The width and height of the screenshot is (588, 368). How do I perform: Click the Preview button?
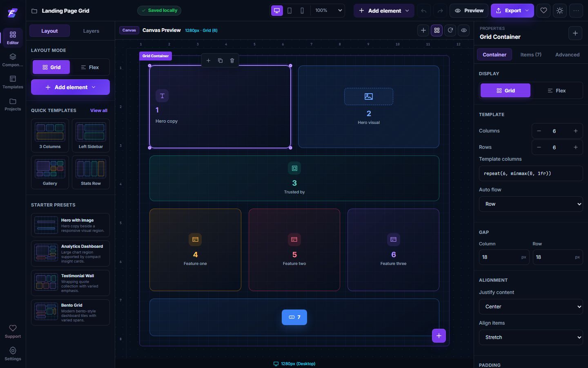click(469, 11)
